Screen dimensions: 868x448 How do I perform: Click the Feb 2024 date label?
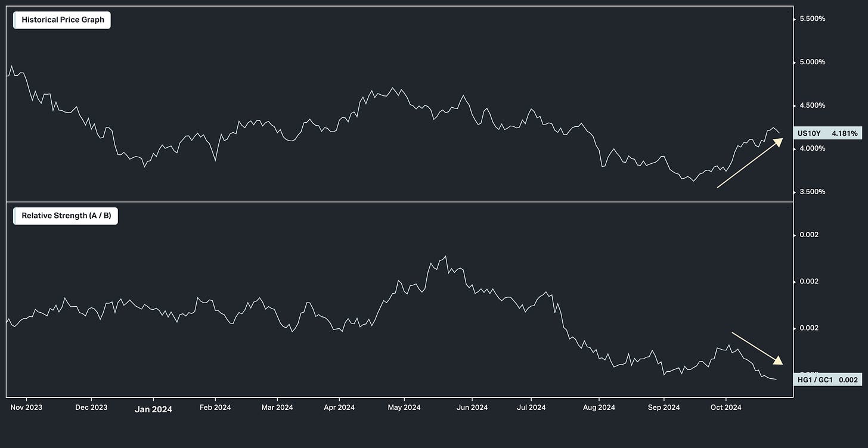tap(215, 407)
